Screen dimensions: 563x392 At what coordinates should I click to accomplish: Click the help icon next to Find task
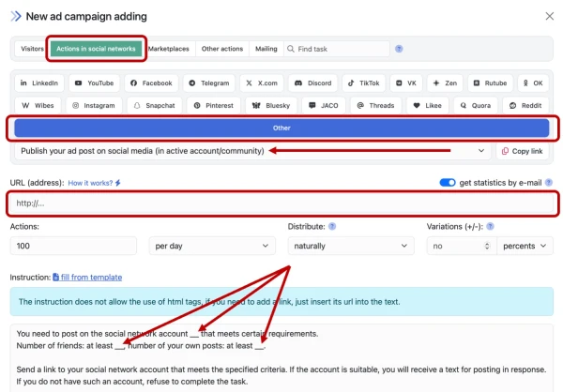pos(399,49)
